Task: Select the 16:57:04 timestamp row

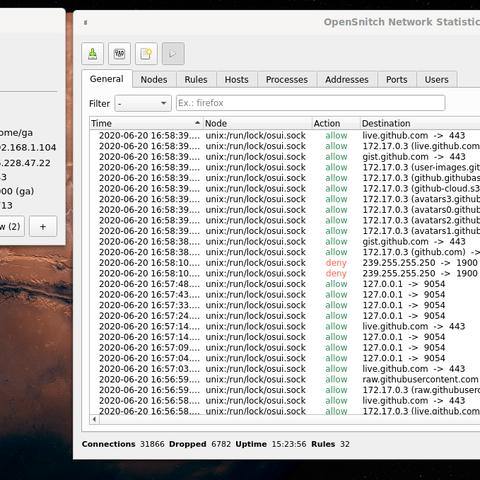Action: tap(149, 358)
